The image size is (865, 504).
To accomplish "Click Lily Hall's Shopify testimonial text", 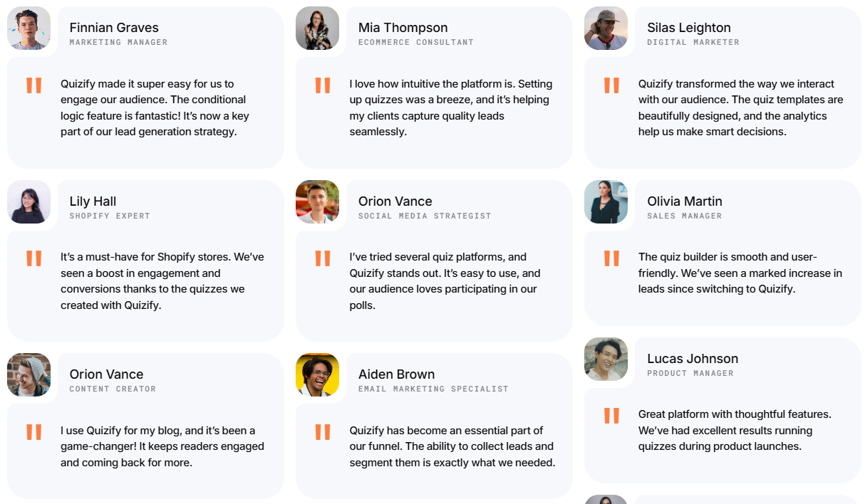I will tap(162, 281).
